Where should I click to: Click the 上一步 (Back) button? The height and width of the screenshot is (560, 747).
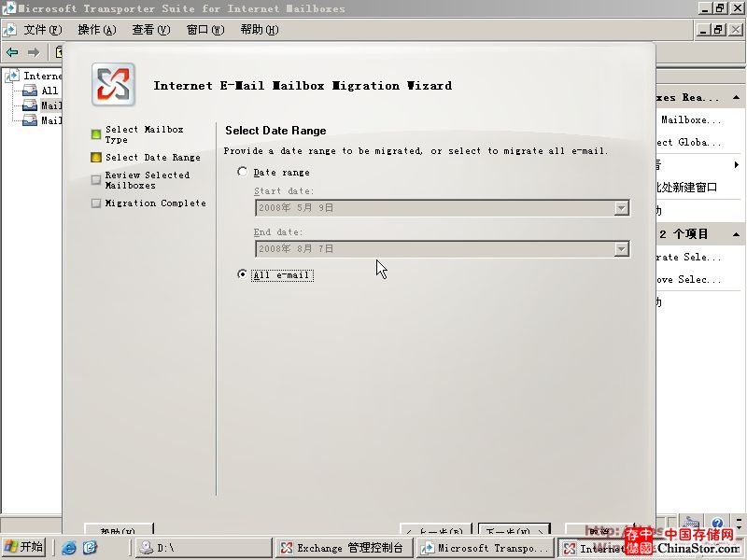pos(435,529)
